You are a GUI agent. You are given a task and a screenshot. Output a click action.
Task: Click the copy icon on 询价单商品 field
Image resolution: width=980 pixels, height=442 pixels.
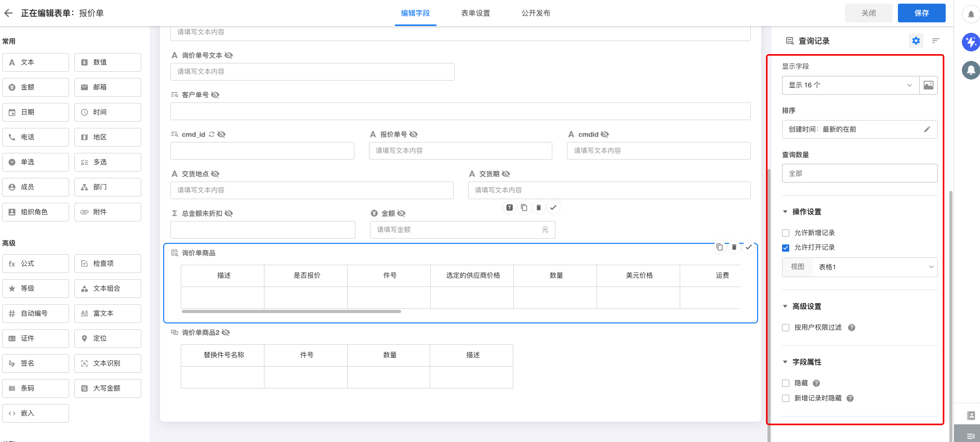pyautogui.click(x=719, y=248)
